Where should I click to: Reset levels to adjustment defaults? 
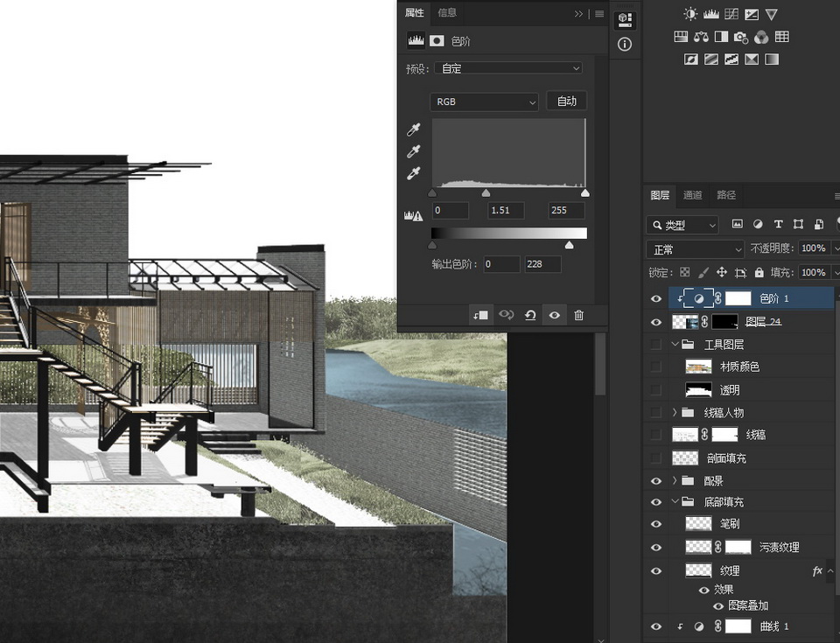(530, 315)
